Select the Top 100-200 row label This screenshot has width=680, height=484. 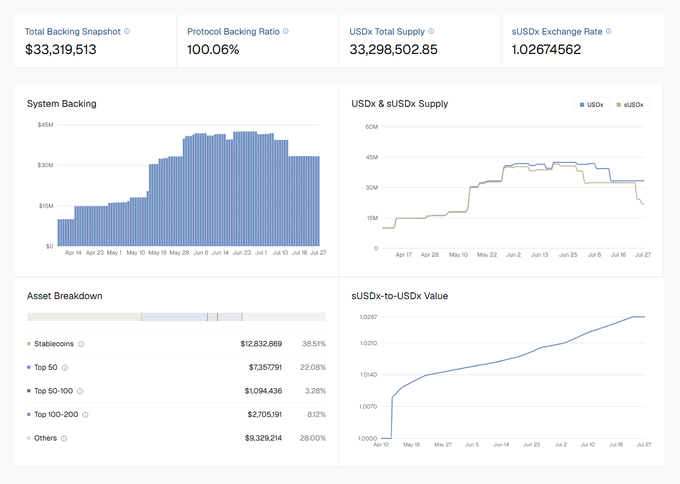click(56, 414)
